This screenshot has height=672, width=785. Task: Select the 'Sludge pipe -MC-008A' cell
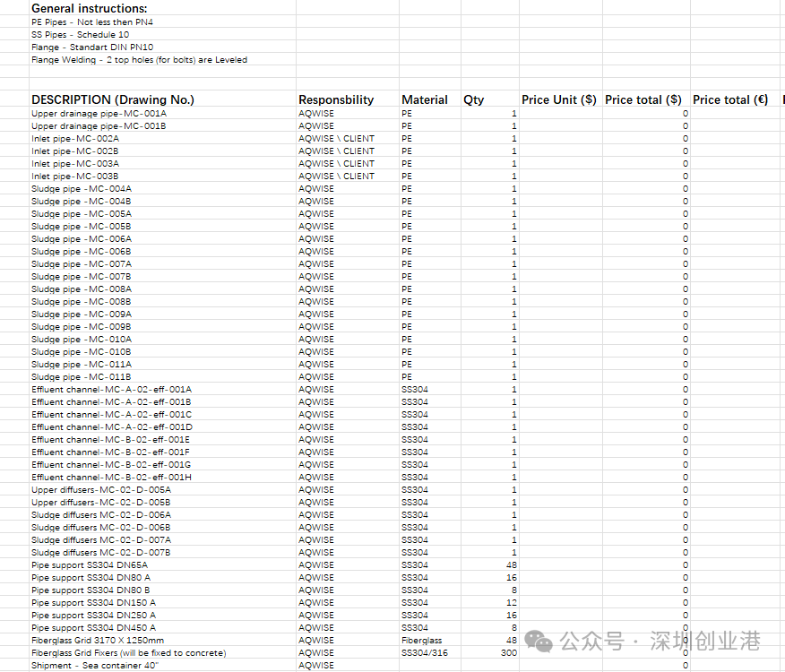162,289
